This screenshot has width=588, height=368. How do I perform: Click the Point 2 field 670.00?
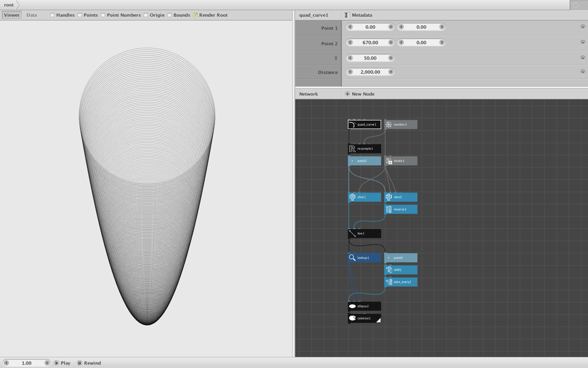coord(370,42)
